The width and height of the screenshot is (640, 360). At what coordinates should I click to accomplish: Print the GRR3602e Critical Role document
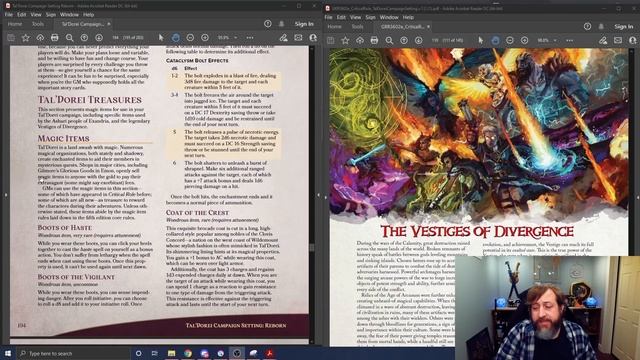[374, 40]
